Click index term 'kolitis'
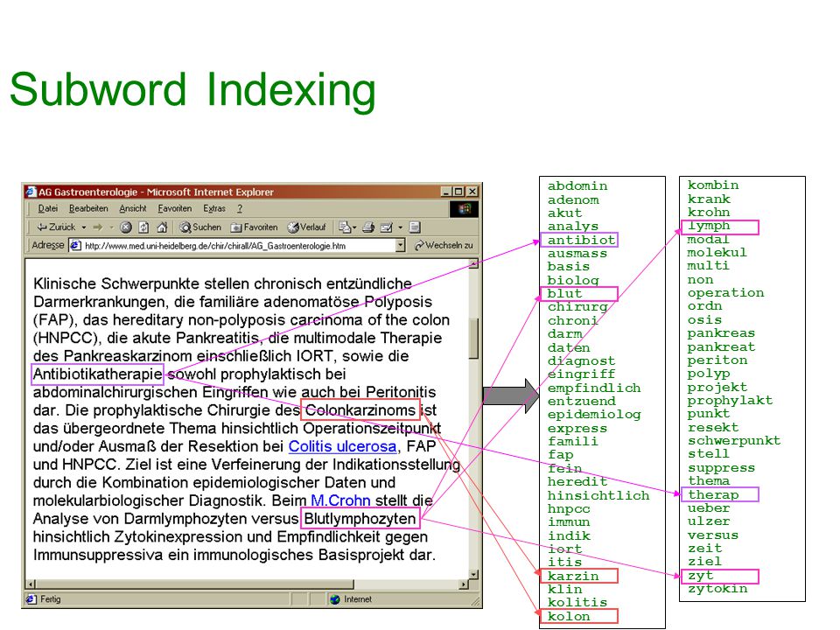Image resolution: width=840 pixels, height=630 pixels. pyautogui.click(x=577, y=603)
